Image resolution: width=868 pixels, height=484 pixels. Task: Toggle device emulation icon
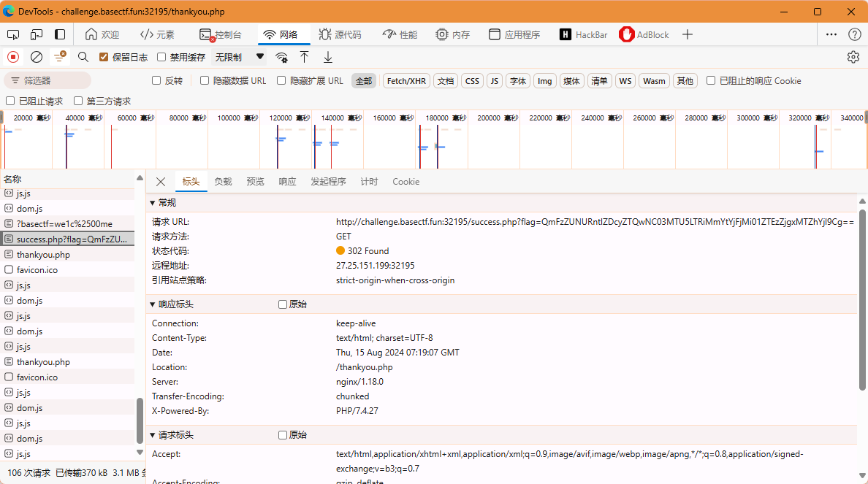(37, 34)
